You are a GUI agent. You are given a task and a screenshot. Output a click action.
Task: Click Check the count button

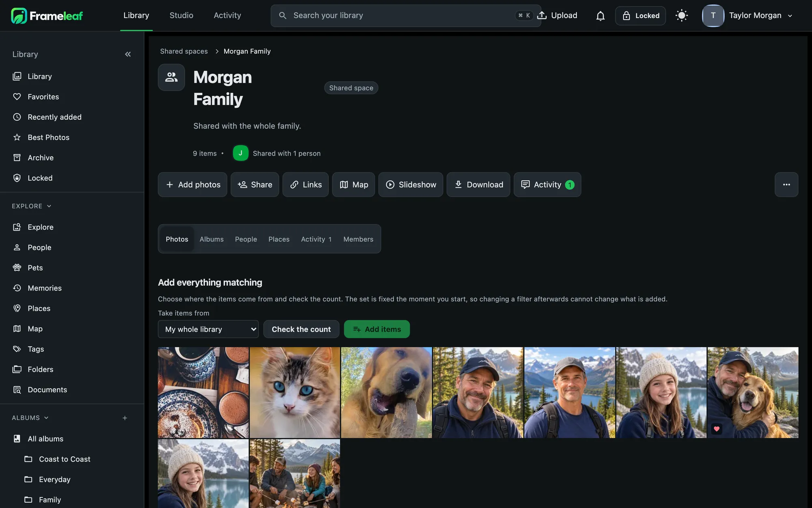[x=301, y=329]
